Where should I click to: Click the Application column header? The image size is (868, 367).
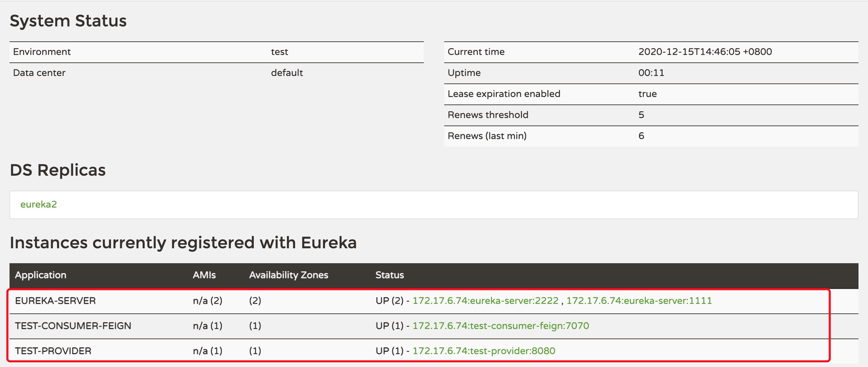(x=40, y=275)
